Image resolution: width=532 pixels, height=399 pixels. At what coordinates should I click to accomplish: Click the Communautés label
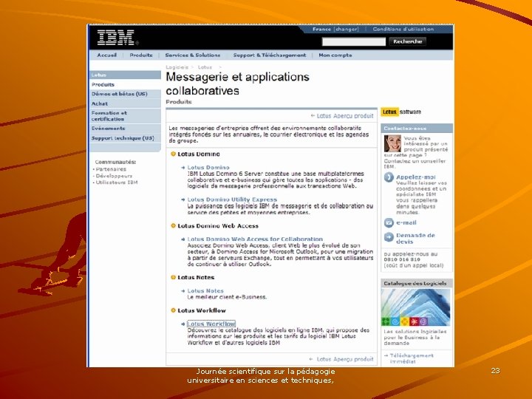tap(115, 162)
